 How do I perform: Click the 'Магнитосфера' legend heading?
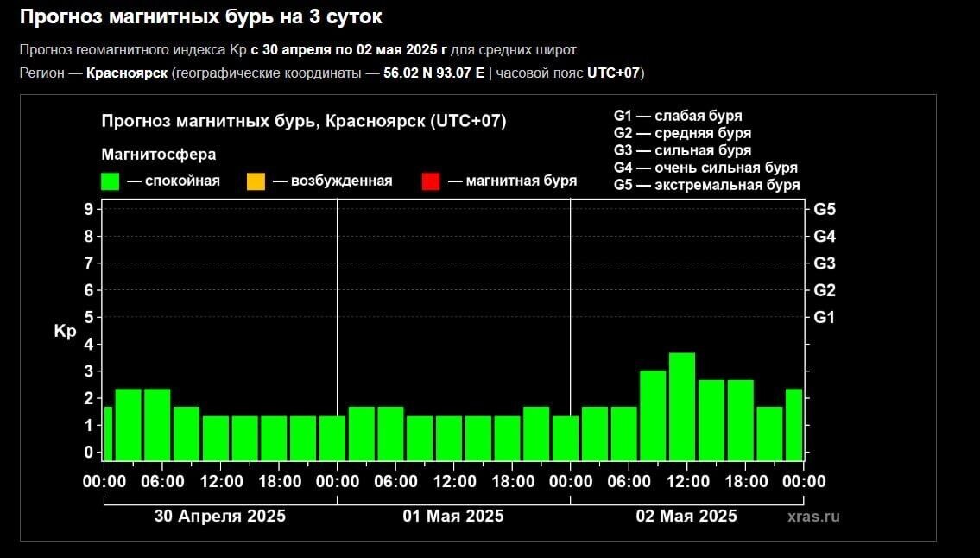(159, 154)
